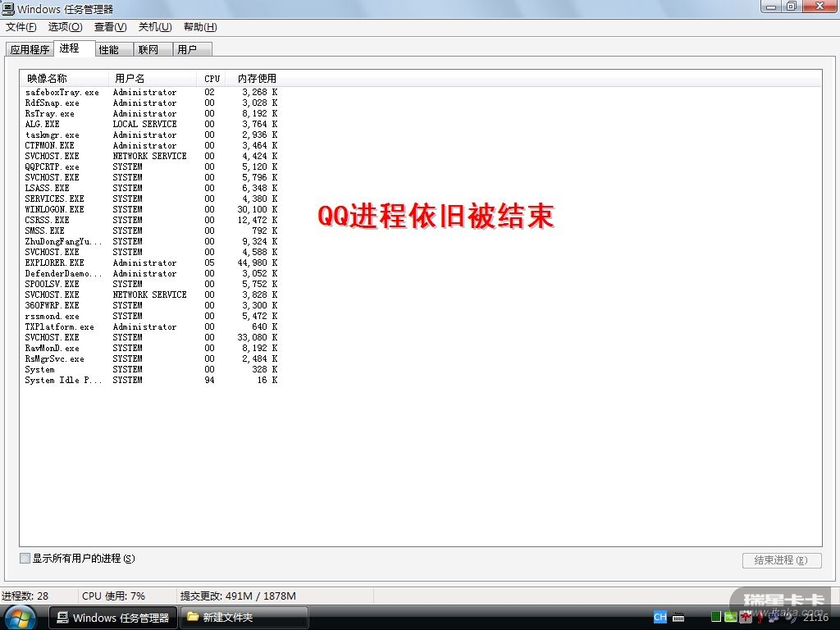Select the RdfSnap.exe process

[x=151, y=103]
